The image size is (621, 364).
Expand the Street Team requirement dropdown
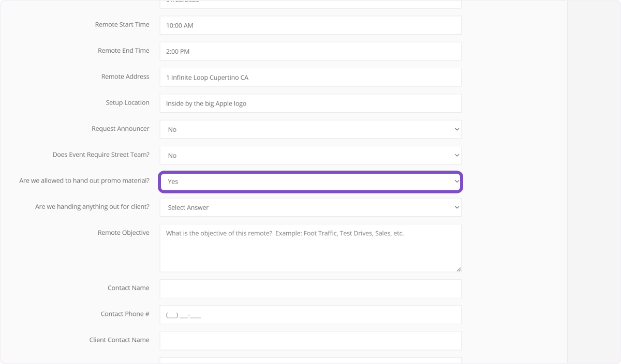(x=310, y=155)
